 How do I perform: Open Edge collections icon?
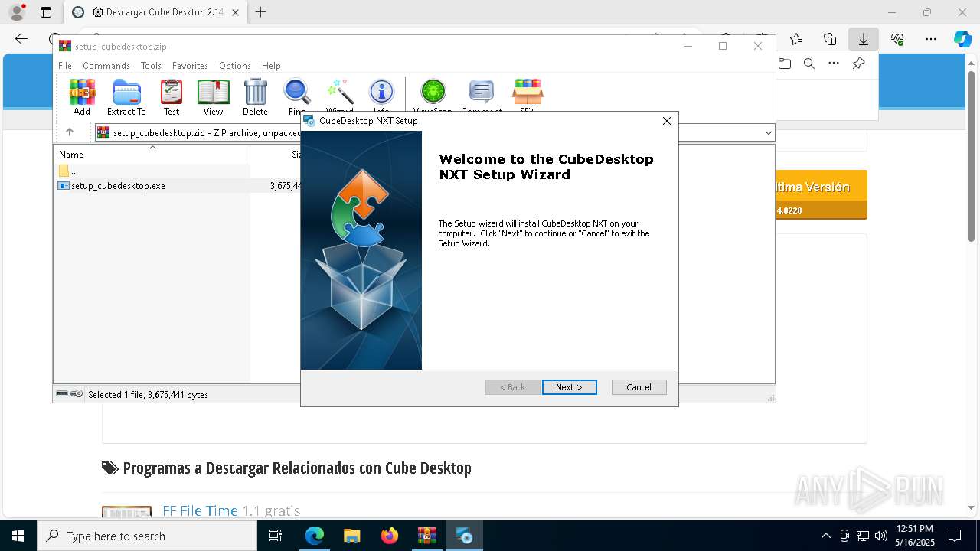(x=830, y=39)
